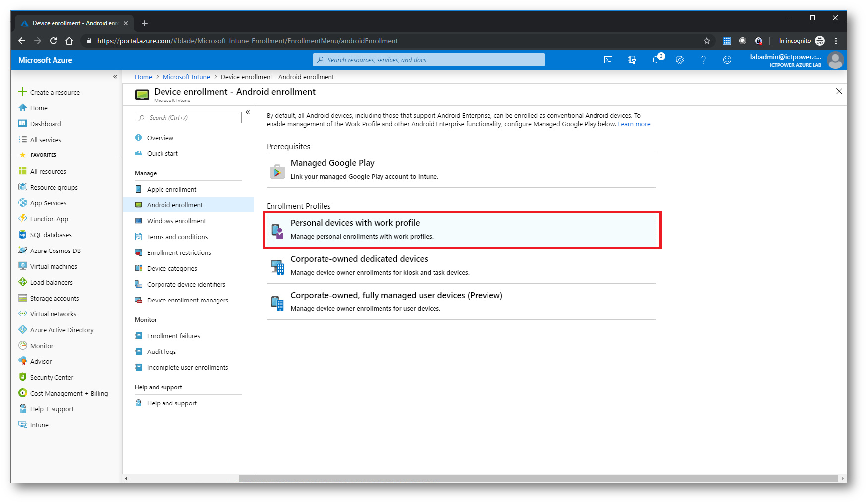Viewport: 868px width, 504px height.
Task: Open the help question mark icon
Action: pos(704,60)
